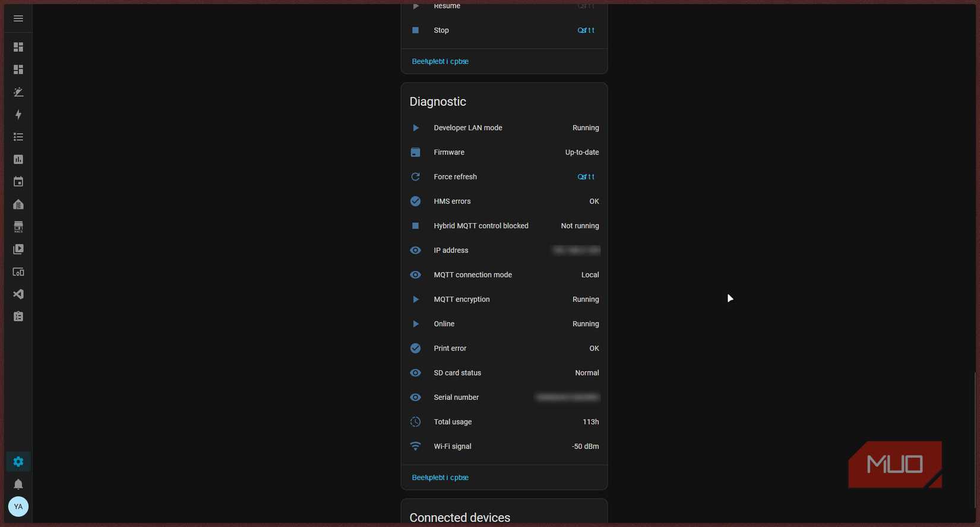Open the History bar chart sidebar icon
This screenshot has height=527, width=980.
18,159
